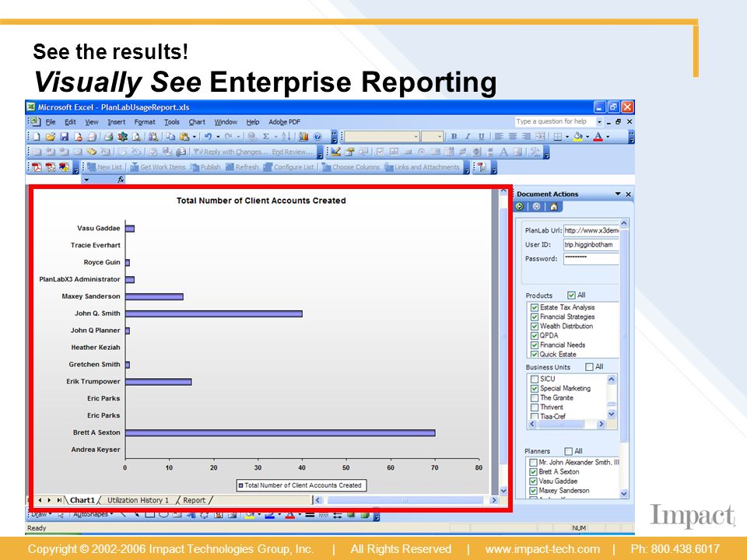
Task: Open the Borders dropdown arrow
Action: click(x=567, y=137)
